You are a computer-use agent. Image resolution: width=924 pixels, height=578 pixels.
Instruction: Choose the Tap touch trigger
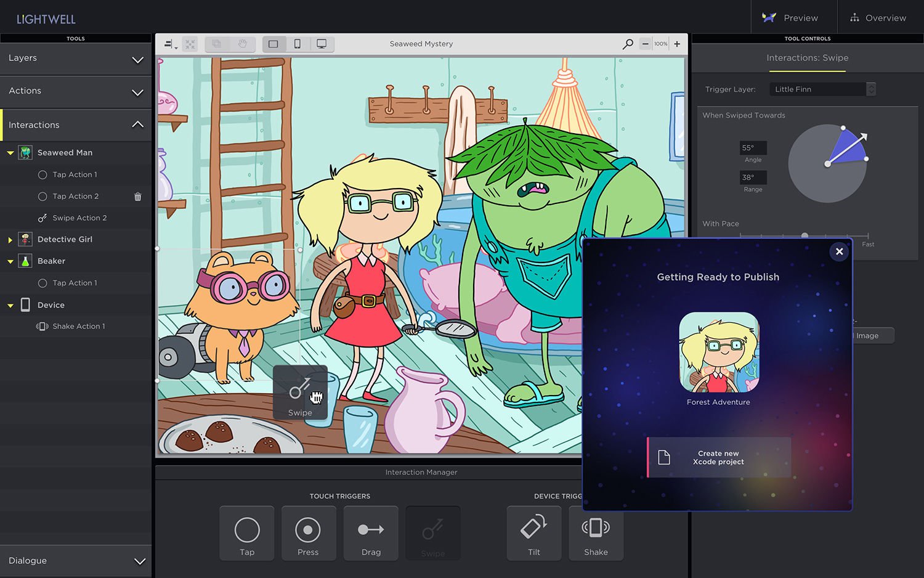coord(247,534)
